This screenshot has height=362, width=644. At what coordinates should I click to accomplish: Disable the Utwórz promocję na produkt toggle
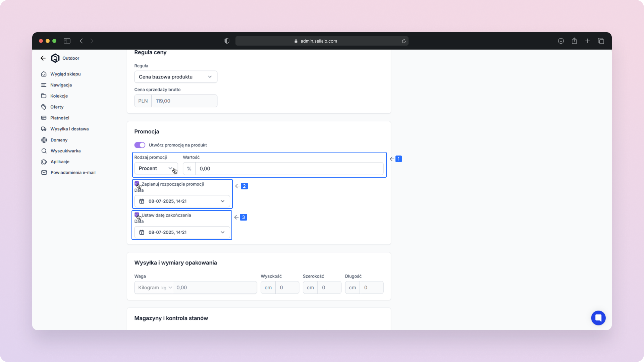click(x=140, y=145)
